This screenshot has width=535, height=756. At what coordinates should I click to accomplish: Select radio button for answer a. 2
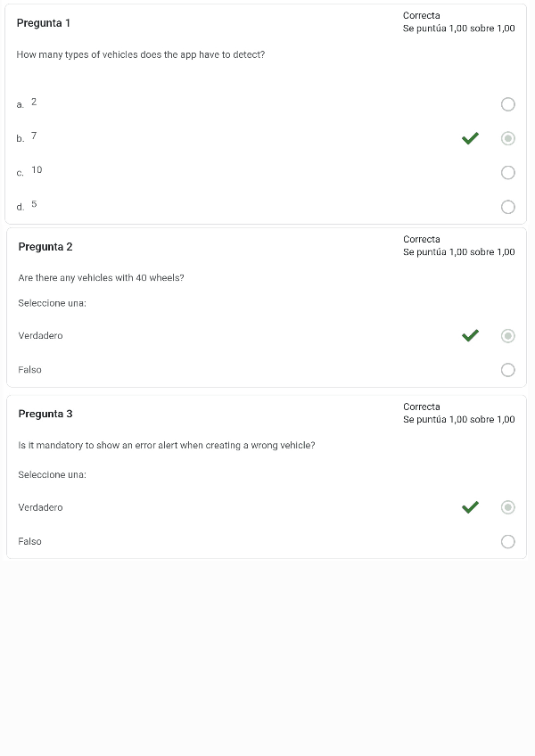click(x=507, y=104)
